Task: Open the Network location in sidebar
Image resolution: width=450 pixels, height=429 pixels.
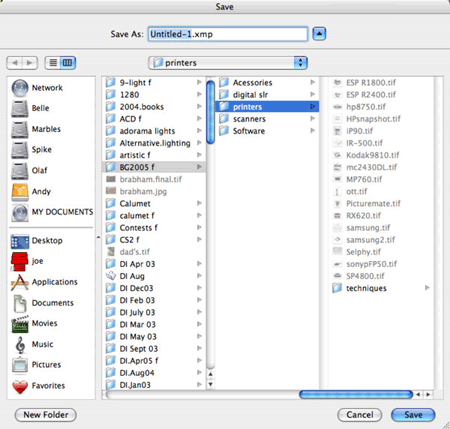Action: click(x=37, y=88)
